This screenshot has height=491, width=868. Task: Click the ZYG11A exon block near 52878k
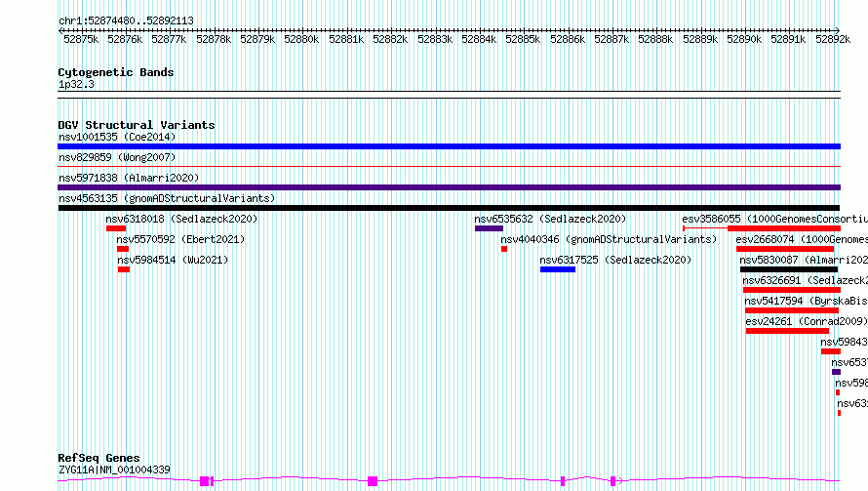[204, 481]
